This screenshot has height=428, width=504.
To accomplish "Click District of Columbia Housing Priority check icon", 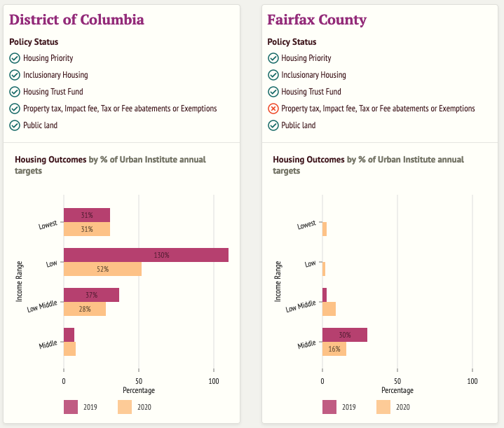I will (15, 58).
